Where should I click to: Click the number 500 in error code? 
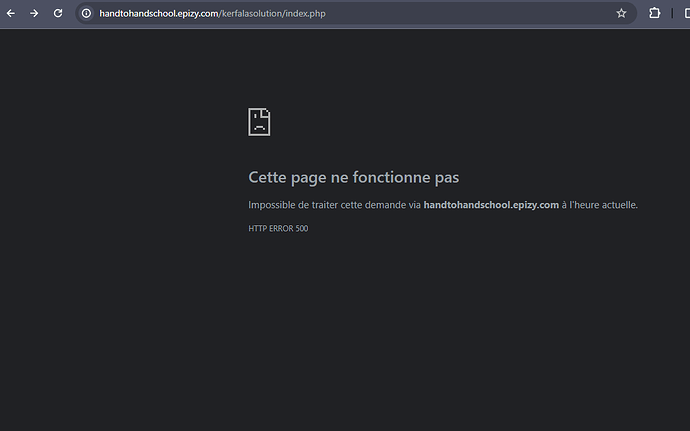point(302,229)
